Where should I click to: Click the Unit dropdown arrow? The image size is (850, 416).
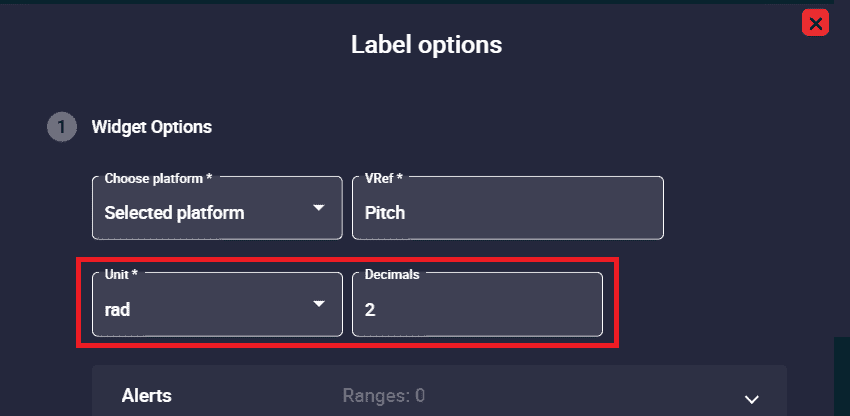(x=318, y=304)
